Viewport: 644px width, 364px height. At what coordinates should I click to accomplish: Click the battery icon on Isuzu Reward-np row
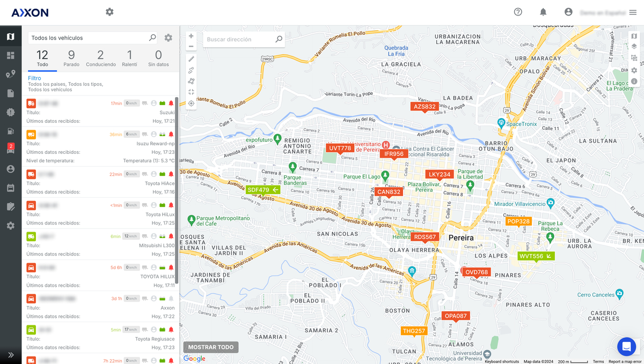coord(162,134)
